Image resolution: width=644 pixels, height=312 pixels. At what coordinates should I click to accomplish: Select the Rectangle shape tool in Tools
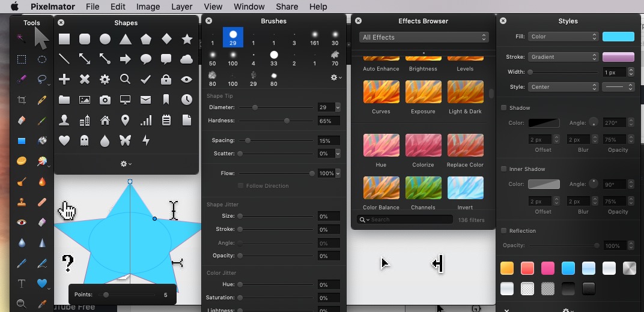(22, 141)
